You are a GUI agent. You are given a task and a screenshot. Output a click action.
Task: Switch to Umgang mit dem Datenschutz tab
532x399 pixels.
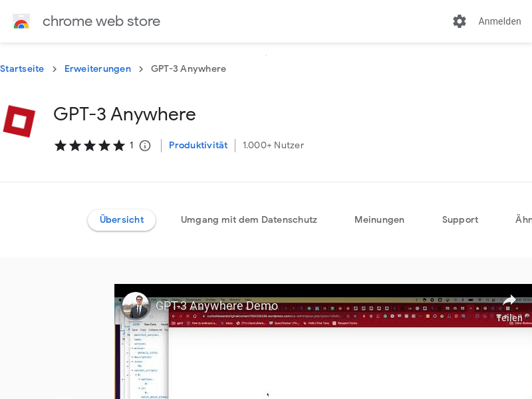click(x=249, y=220)
